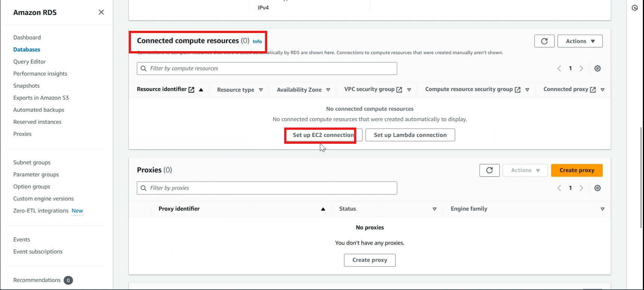Open Event subscriptions page
Screen dimensions: 644x290
click(38, 251)
